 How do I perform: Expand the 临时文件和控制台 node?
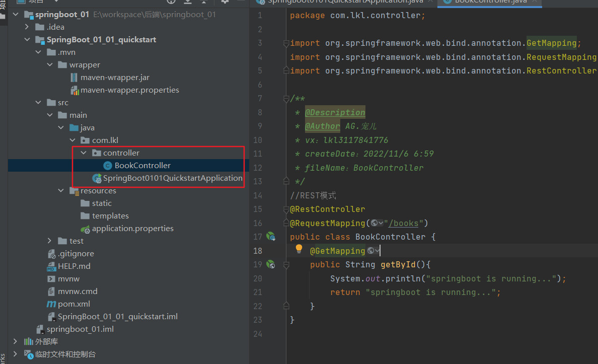click(16, 354)
